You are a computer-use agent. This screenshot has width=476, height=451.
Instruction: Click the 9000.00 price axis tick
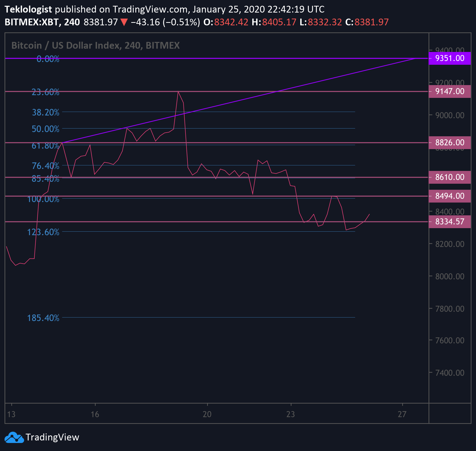(450, 115)
